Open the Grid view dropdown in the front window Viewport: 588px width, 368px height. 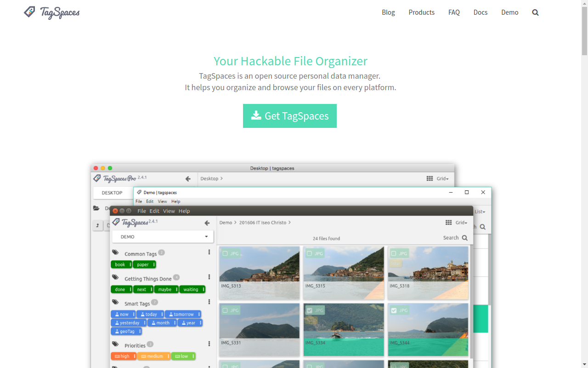(x=461, y=223)
